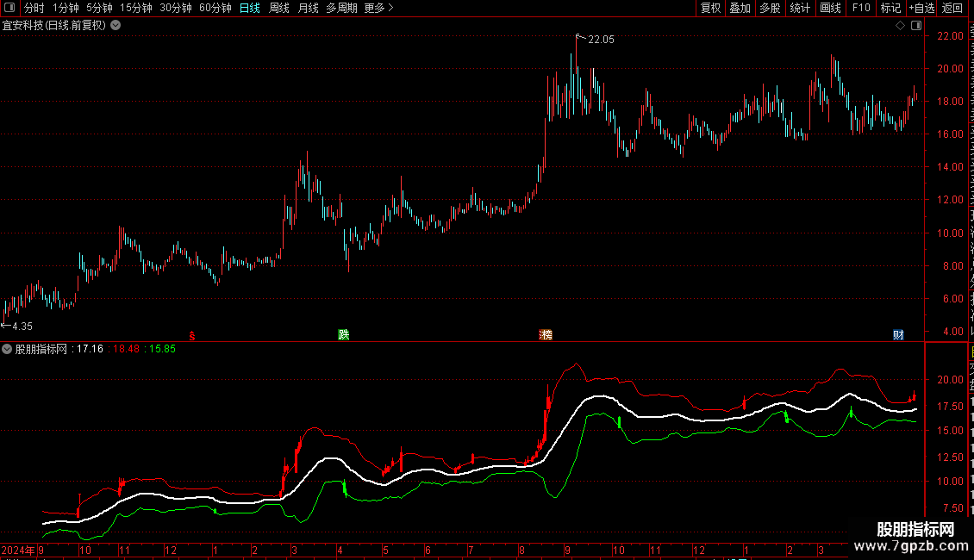Click the diamond marker icon above chart
This screenshot has width=974, height=560.
[900, 26]
